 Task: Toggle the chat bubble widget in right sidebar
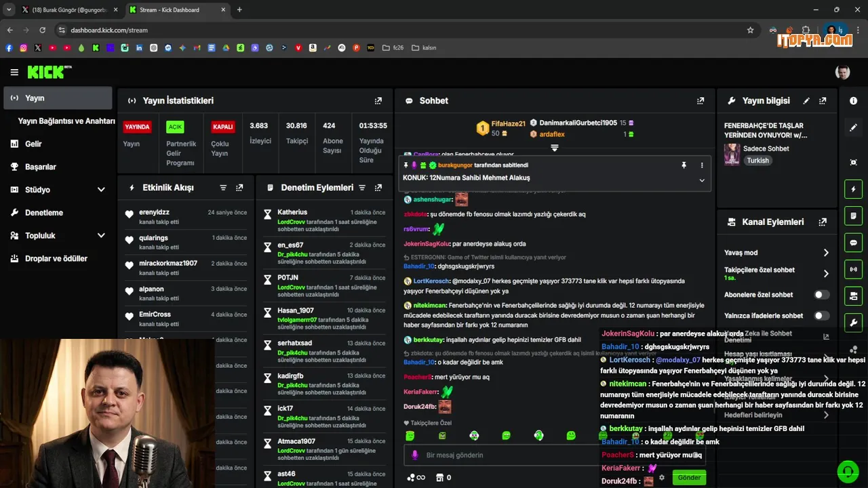[x=854, y=243]
